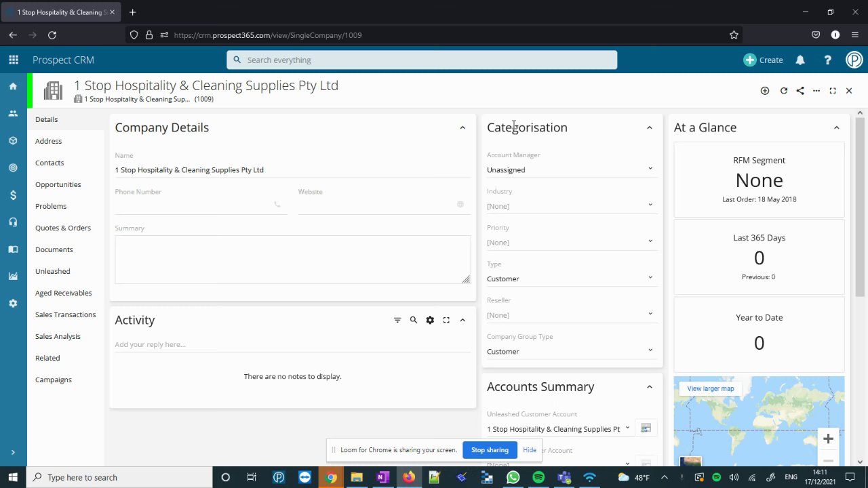Open the dollar sign icon in the sidebar
Image resolution: width=868 pixels, height=488 pixels.
[x=13, y=195]
